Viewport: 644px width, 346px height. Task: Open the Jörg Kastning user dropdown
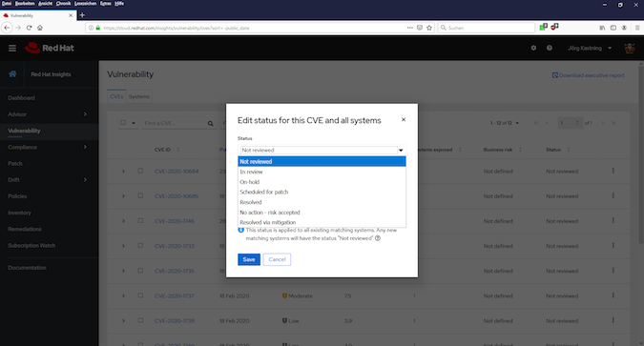590,48
